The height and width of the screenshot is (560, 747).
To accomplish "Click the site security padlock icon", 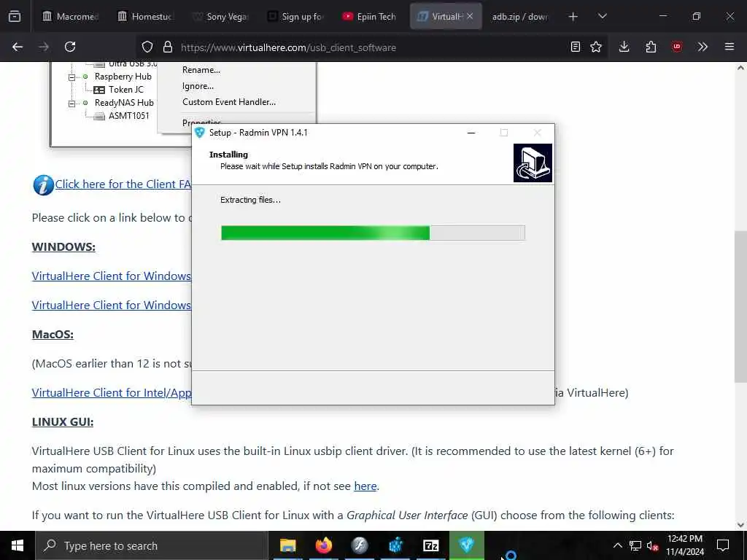I will coord(167,47).
